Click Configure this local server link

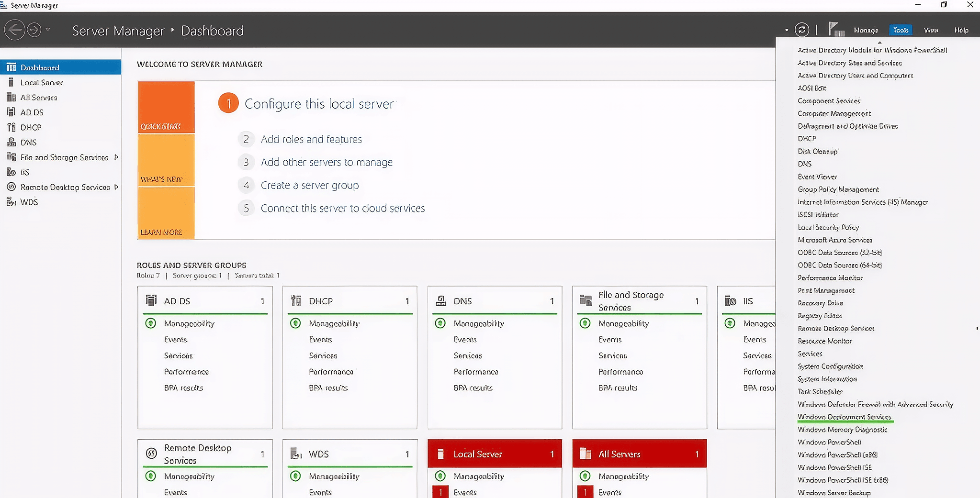click(319, 104)
